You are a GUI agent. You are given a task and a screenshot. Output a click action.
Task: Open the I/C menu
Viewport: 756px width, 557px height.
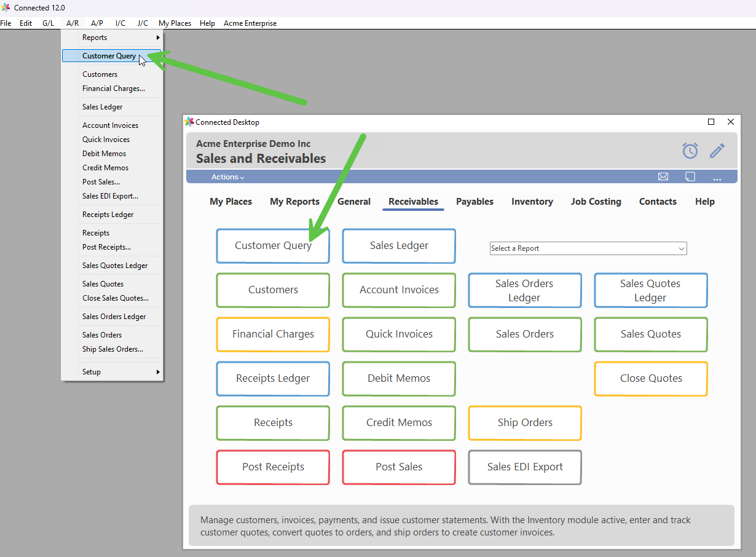pos(120,23)
